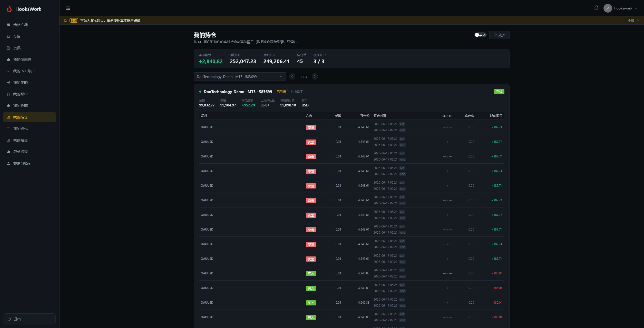Image resolution: width=644 pixels, height=328 pixels.
Task: Expand the DooTechnology-Demo MT5 583699 account dropdown
Action: click(240, 76)
